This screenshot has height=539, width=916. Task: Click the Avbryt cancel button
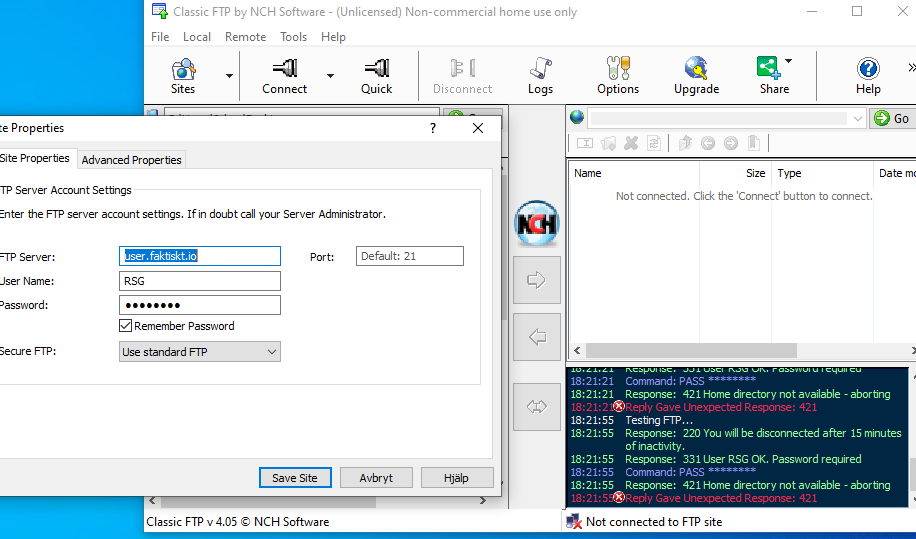(x=376, y=478)
